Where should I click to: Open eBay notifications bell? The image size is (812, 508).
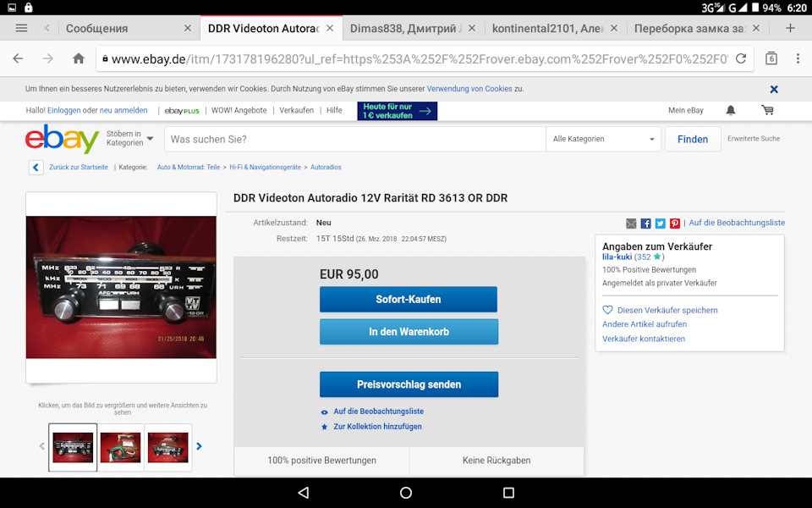(731, 110)
